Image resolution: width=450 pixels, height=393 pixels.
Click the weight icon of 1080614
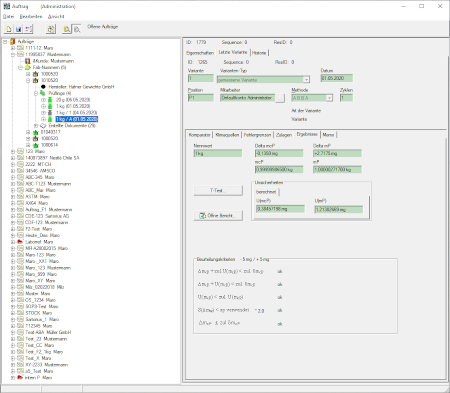36,145
